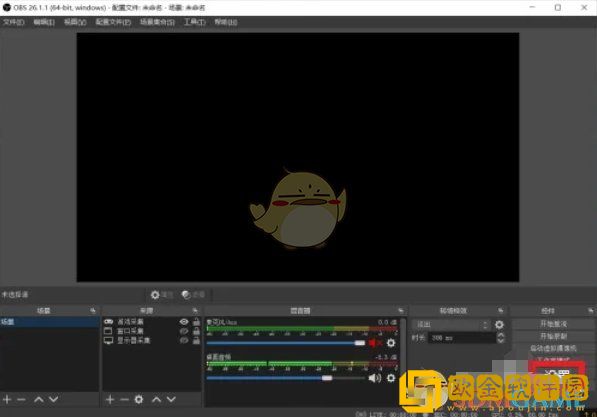Show the 窗口采集 source via eye icon
Image resolution: width=597 pixels, height=417 pixels.
click(x=184, y=331)
